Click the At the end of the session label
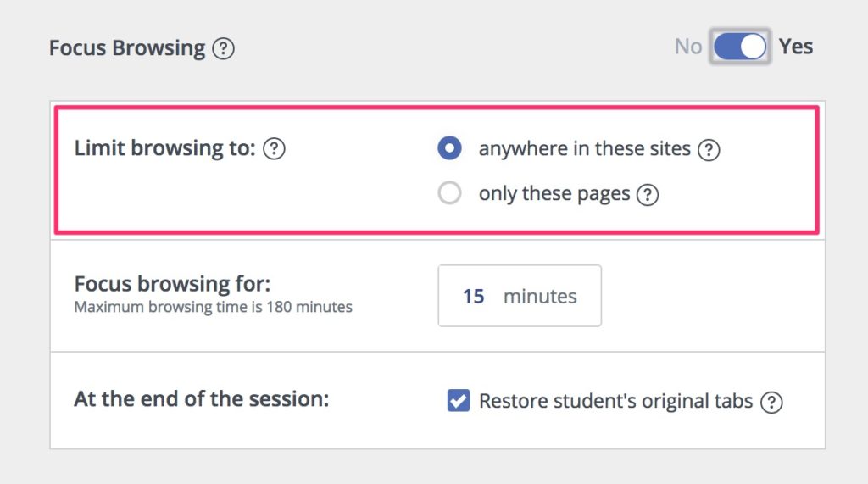The width and height of the screenshot is (868, 484). click(x=202, y=398)
